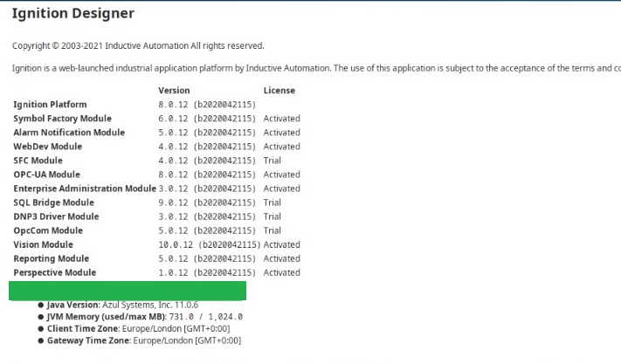The image size is (621, 364).
Task: Click the Perspective Module name
Action: coord(55,273)
